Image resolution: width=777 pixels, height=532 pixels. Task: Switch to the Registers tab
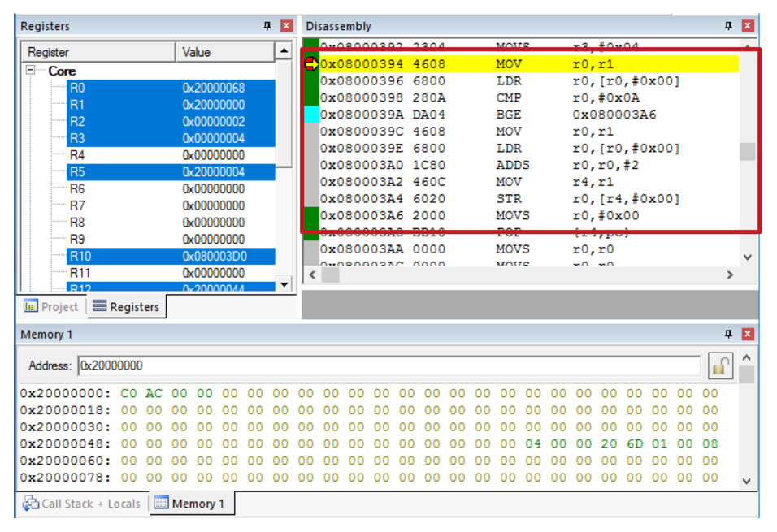click(x=125, y=306)
